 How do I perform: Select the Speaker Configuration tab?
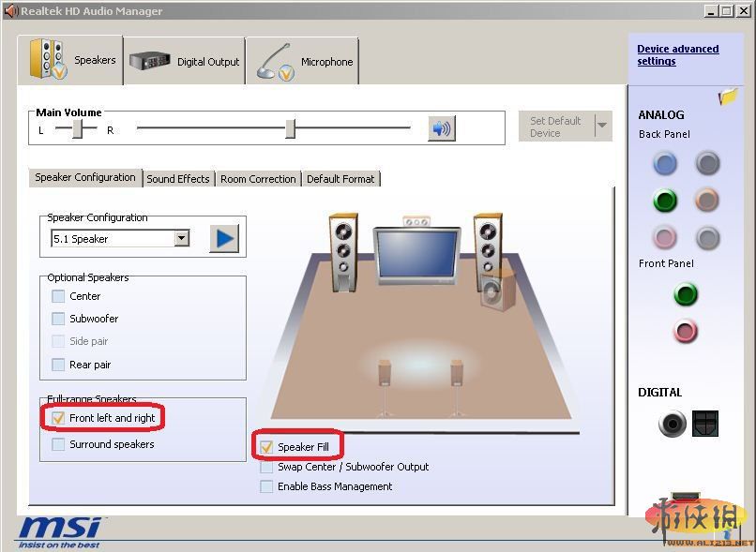85,177
